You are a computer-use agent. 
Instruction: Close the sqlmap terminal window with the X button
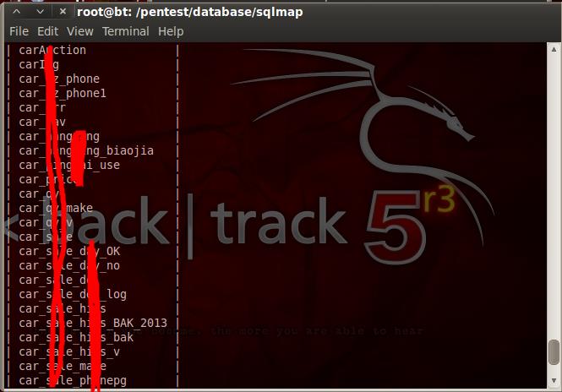point(63,12)
